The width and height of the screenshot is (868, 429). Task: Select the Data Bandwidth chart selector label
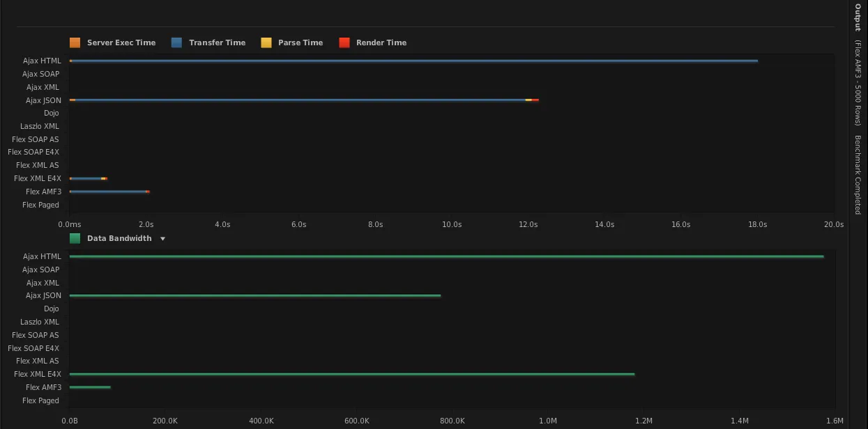119,238
